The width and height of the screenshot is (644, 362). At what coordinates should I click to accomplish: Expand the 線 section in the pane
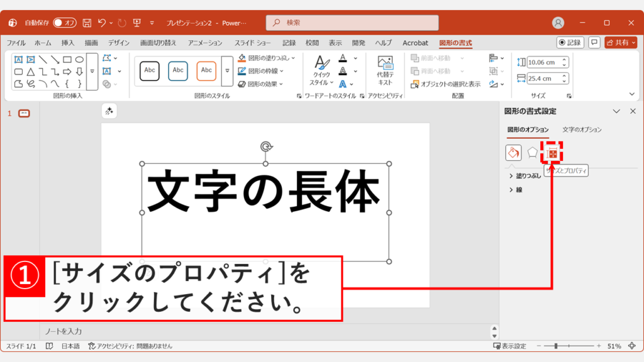(x=520, y=190)
